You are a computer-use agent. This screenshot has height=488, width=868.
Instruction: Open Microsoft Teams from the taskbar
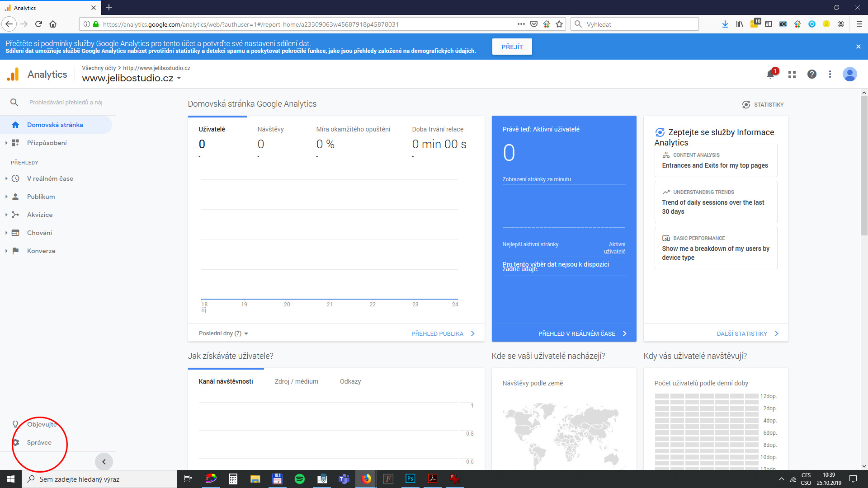click(x=344, y=479)
